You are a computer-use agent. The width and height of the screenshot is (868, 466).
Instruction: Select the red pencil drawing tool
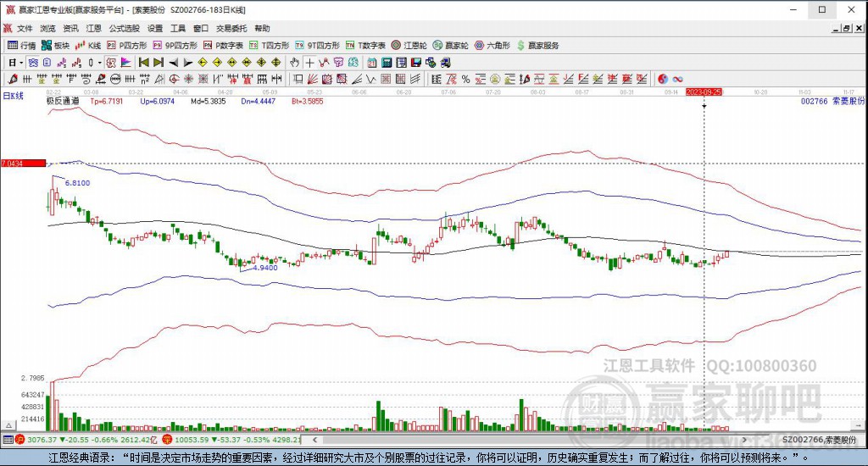[x=13, y=79]
